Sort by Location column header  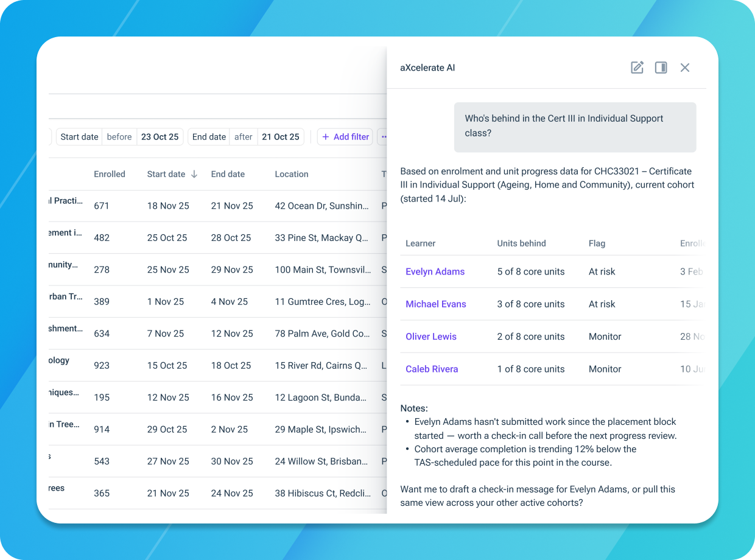point(292,174)
